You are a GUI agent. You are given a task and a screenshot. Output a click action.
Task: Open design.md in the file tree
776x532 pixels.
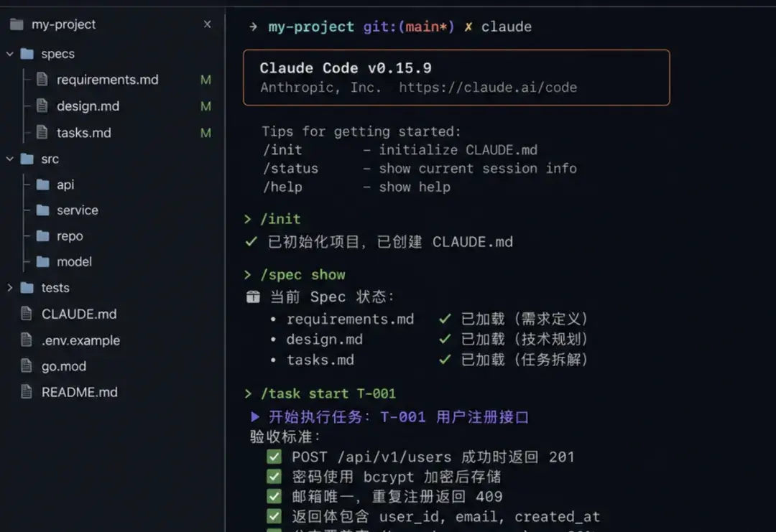[x=88, y=106]
